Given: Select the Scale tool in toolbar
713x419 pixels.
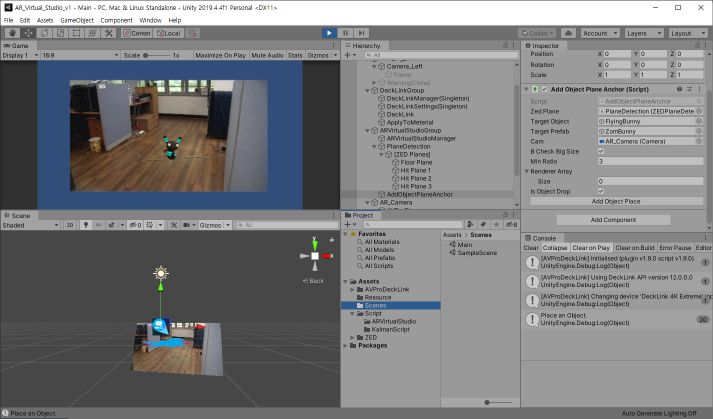Looking at the screenshot, I should point(60,33).
